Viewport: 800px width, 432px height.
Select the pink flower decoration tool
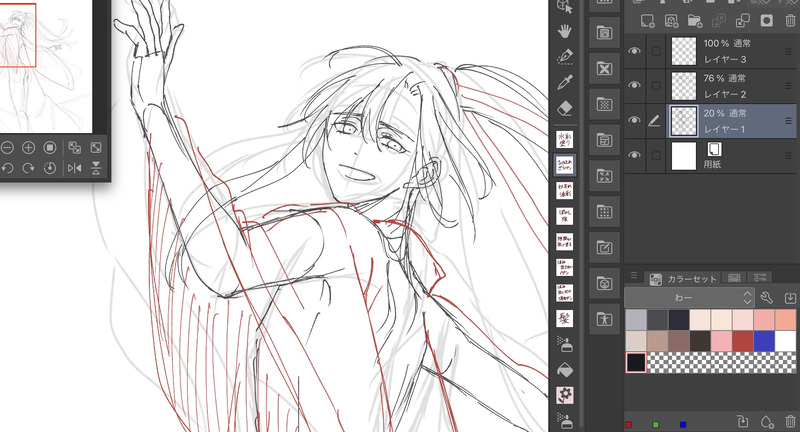coord(565,394)
